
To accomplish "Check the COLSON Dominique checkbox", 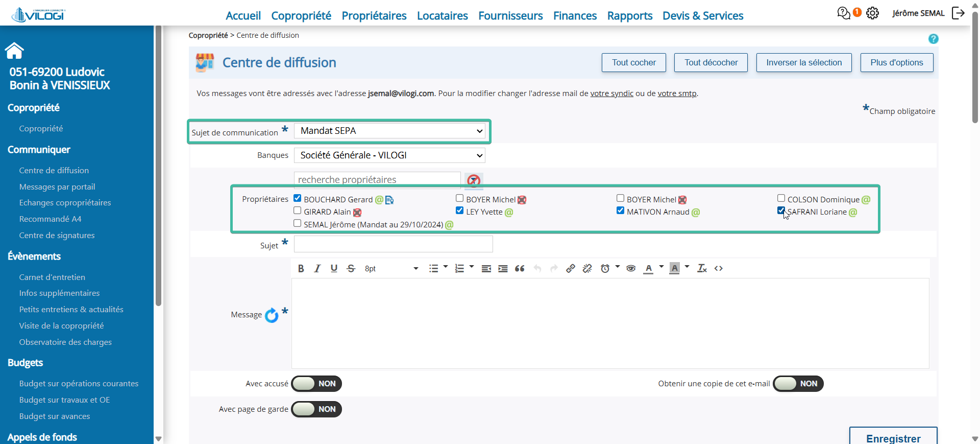I will (781, 198).
